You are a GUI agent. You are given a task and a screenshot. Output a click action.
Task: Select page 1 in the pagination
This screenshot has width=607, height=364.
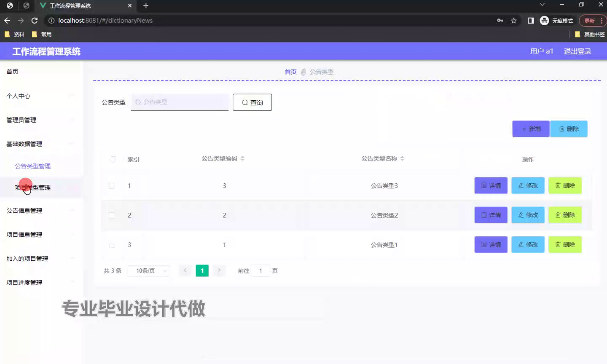[202, 270]
